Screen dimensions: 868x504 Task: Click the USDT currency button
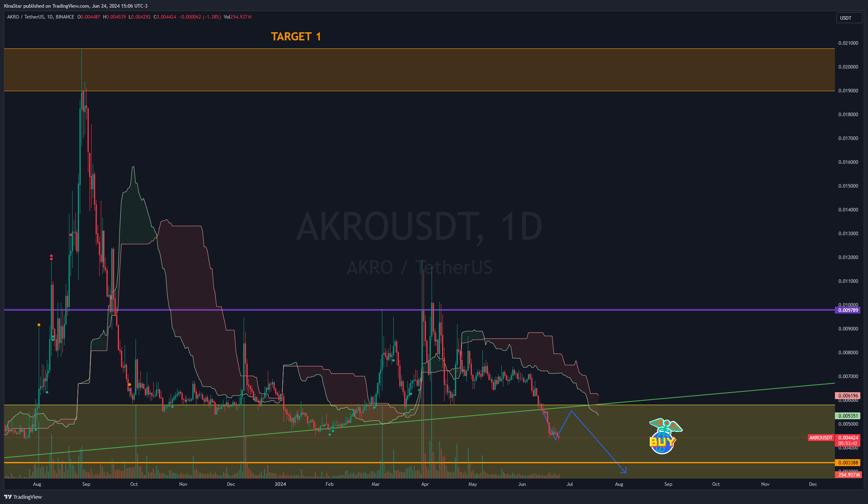(848, 18)
